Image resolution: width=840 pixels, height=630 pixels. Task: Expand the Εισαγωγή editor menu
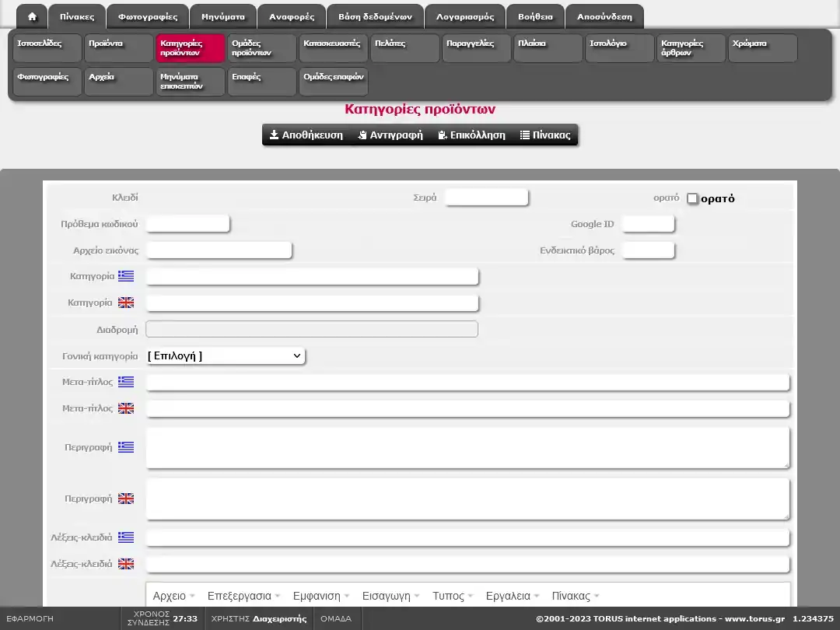(391, 596)
